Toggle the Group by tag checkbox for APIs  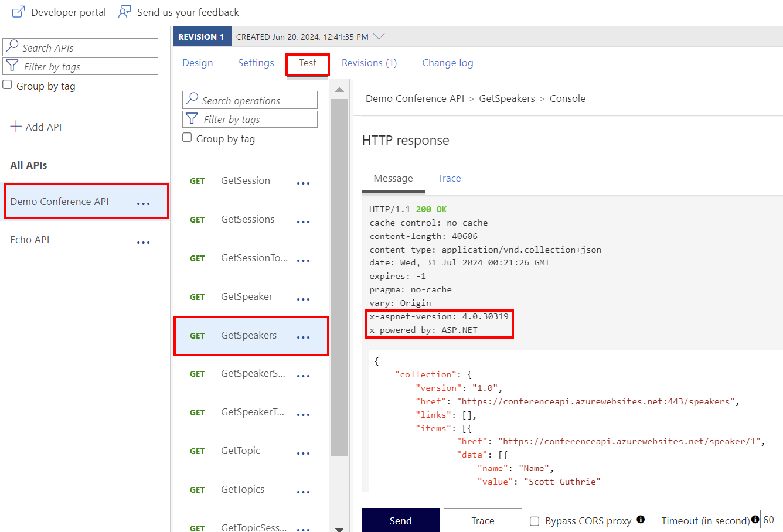8,85
